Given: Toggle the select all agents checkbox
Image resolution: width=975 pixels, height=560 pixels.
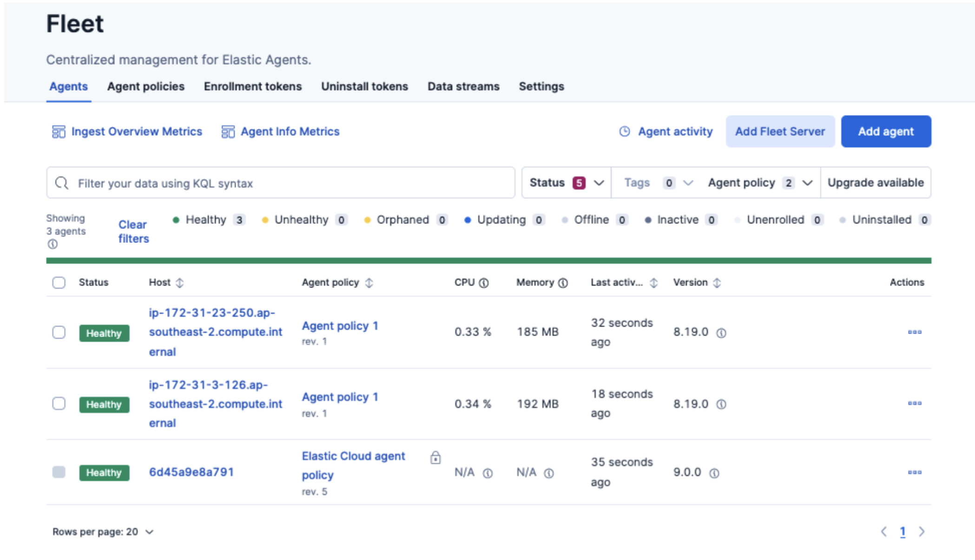Looking at the screenshot, I should [x=59, y=282].
